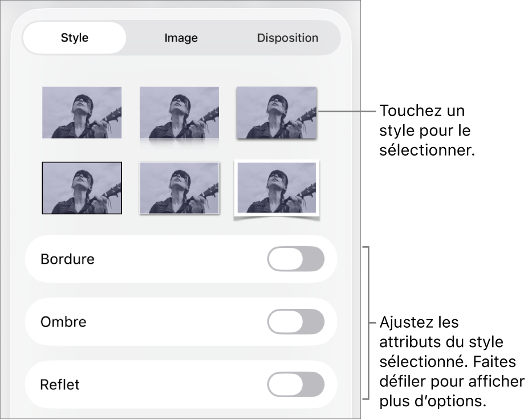Select the bordered style below the plain style
Screen dimensions: 528x420
82,188
